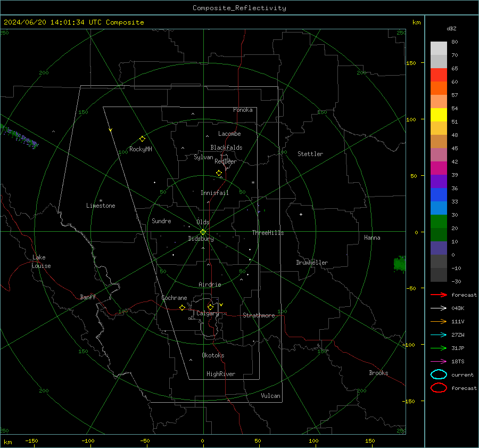This screenshot has height=448, width=479.
Task: Click the plus marker west of Hanna
Action: click(301, 214)
